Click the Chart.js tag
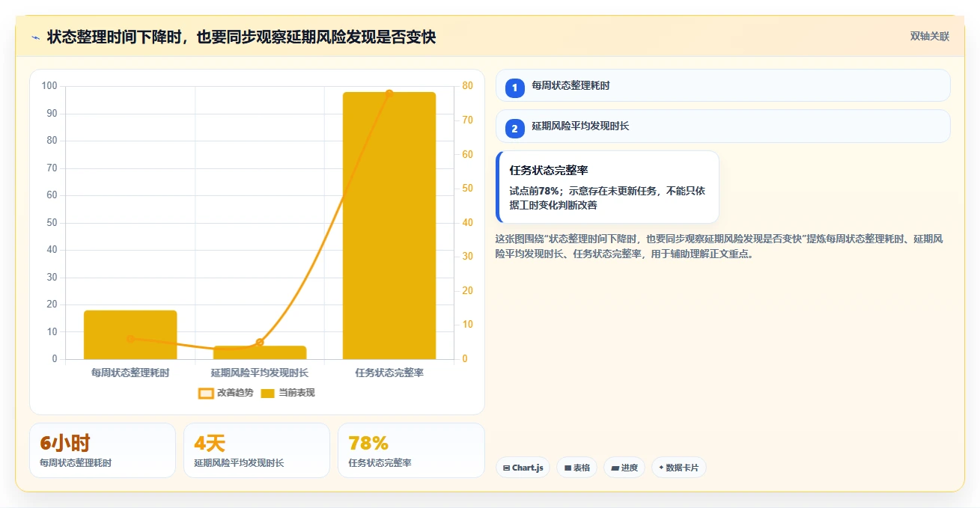 tap(523, 468)
